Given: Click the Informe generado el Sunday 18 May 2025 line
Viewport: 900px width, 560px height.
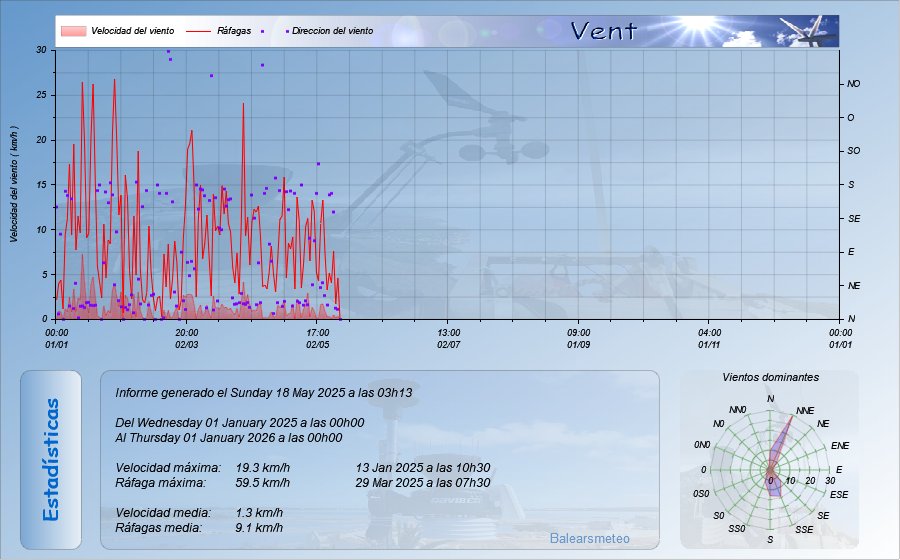Looking at the screenshot, I should (263, 392).
